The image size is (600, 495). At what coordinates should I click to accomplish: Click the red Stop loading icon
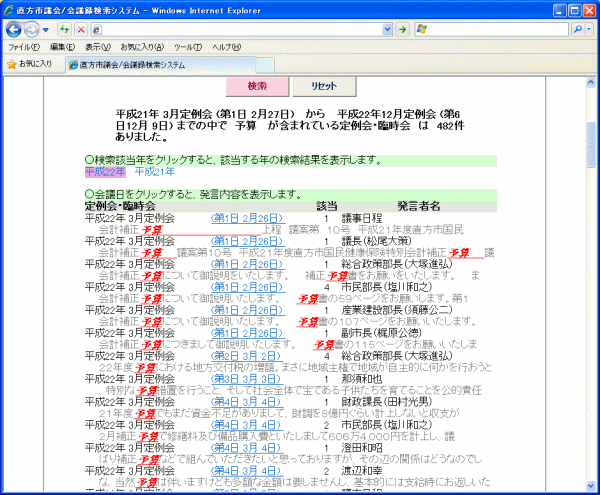(81, 29)
